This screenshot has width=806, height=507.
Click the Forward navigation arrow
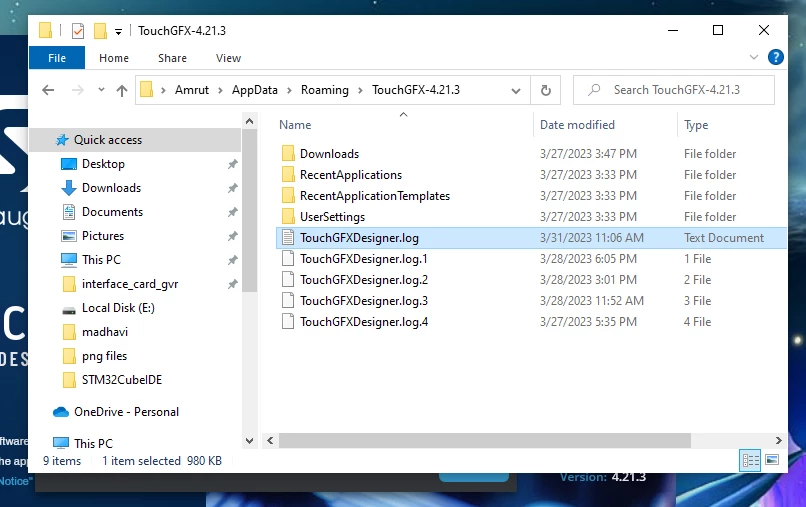(x=77, y=90)
